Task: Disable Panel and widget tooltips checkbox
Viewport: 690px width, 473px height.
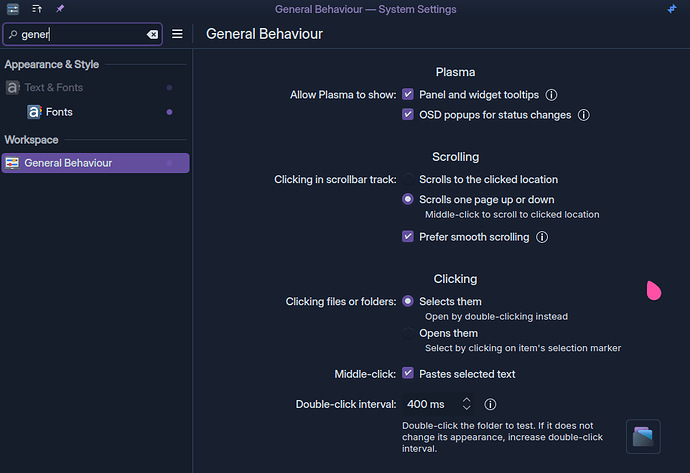Action: tap(408, 95)
